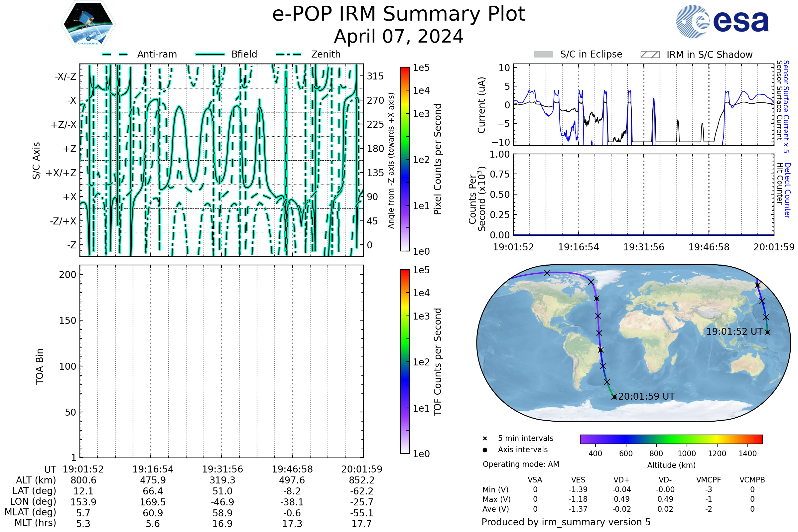Click the TOA Bin axis label

[39, 366]
